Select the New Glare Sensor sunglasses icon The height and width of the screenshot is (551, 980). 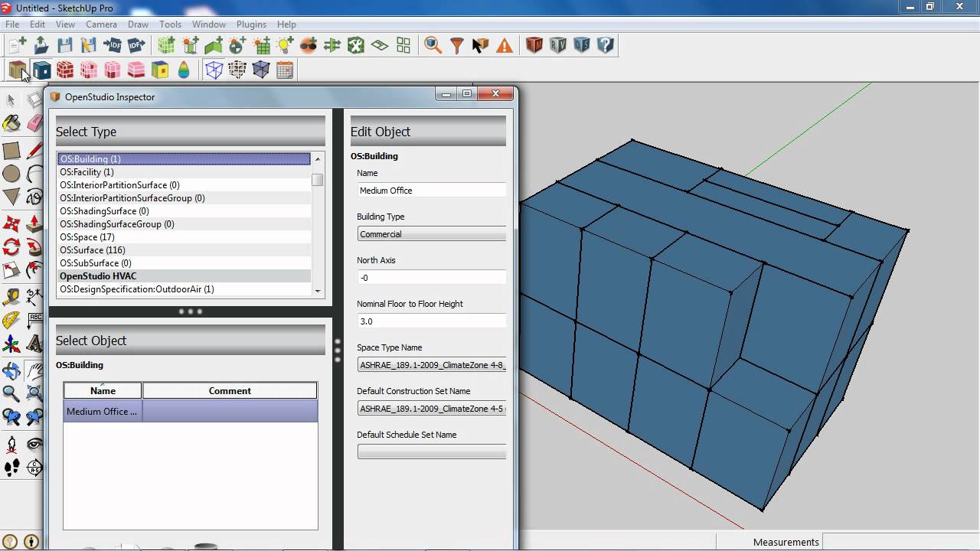click(x=309, y=45)
